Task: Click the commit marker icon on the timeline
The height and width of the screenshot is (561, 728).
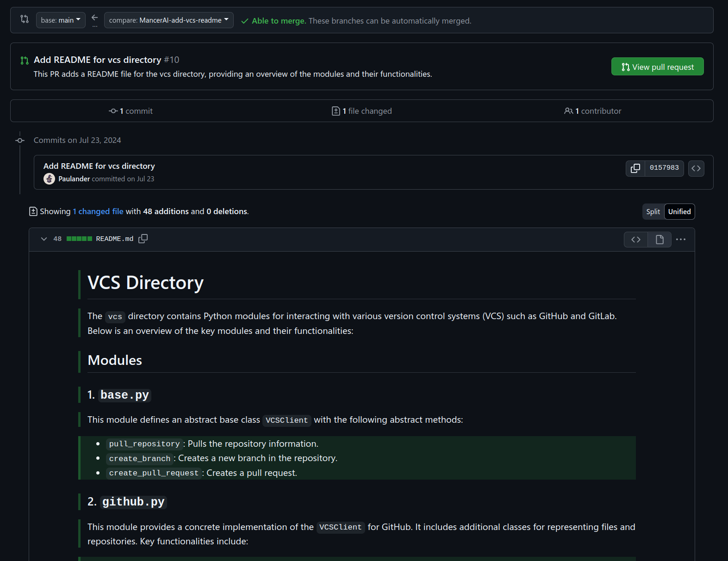Action: [x=20, y=140]
